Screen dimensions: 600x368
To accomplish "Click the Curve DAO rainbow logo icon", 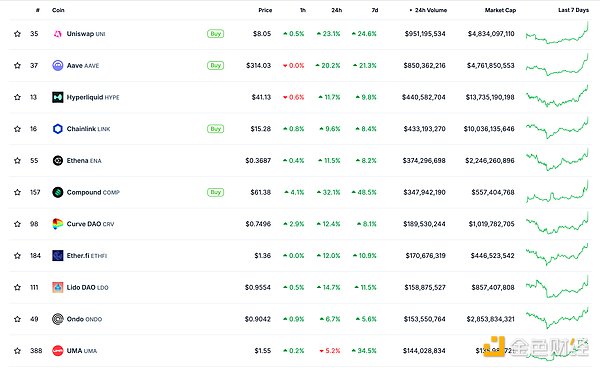I will [57, 224].
